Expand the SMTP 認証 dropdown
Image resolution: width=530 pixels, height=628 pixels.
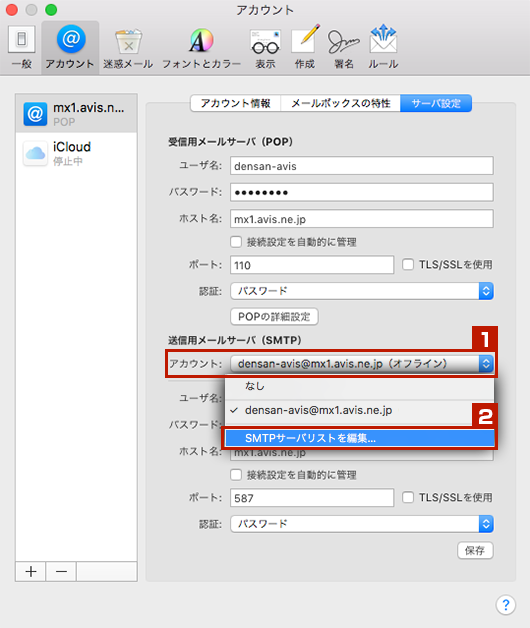point(362,524)
